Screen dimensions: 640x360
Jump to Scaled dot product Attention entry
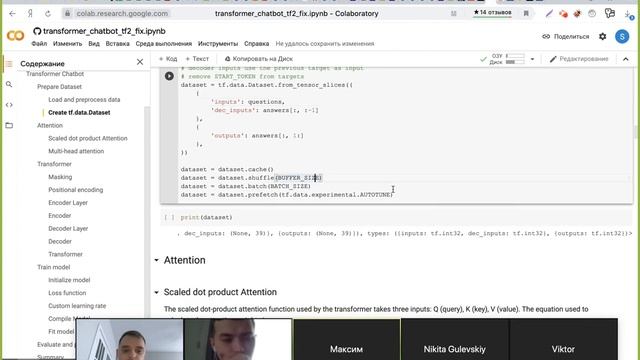pos(88,138)
